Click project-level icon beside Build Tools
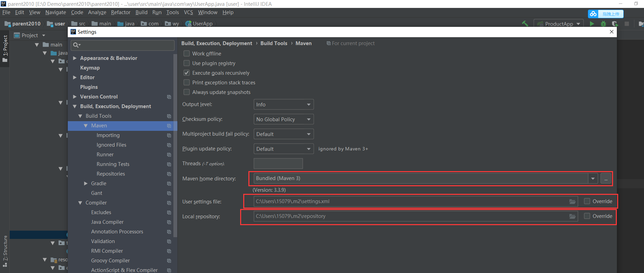The width and height of the screenshot is (644, 273). tap(169, 116)
